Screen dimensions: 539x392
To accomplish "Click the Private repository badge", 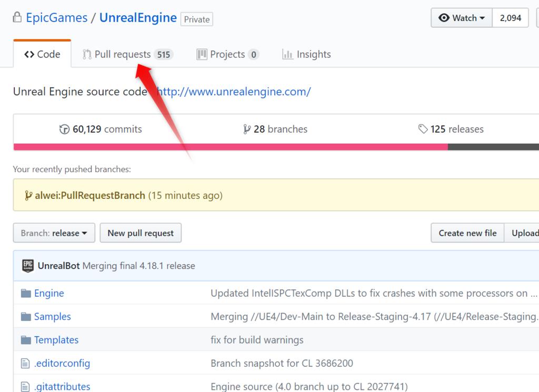I will tap(197, 19).
